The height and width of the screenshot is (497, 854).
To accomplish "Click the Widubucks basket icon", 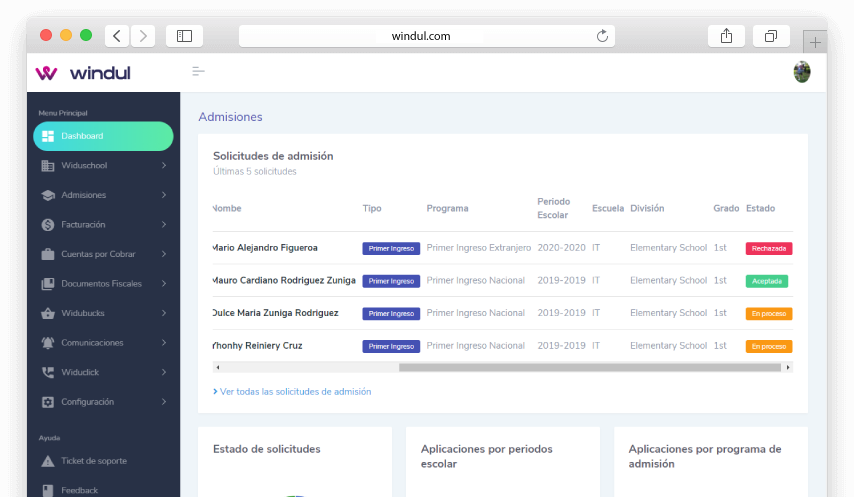I will tap(48, 313).
